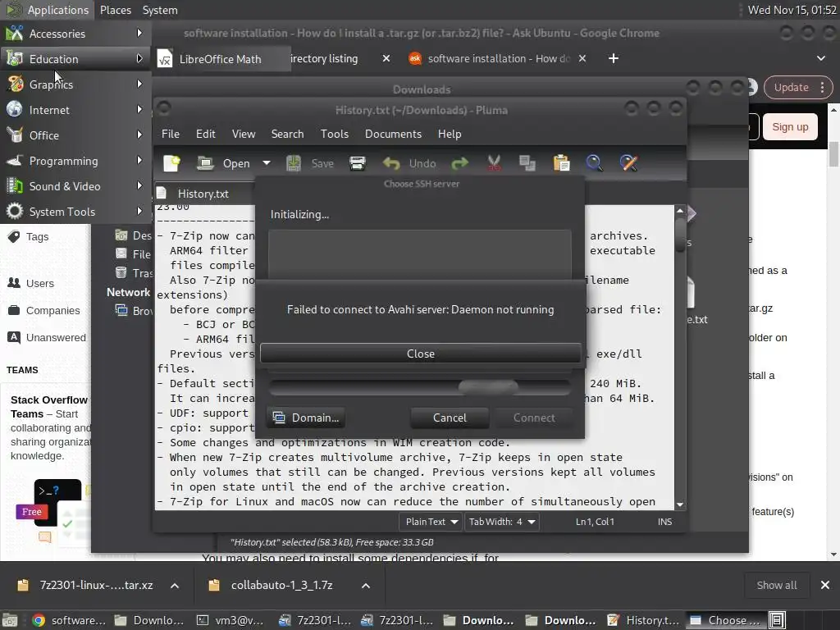Click the Undo arrow icon
840x630 pixels.
(391, 163)
